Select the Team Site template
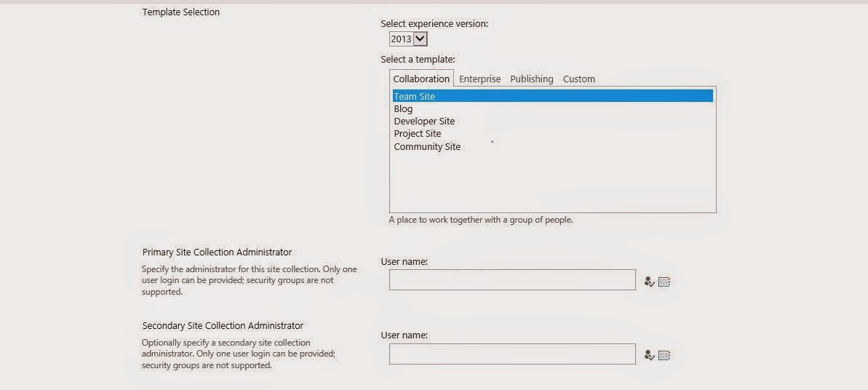Viewport: 868px width, 390px height. 552,96
